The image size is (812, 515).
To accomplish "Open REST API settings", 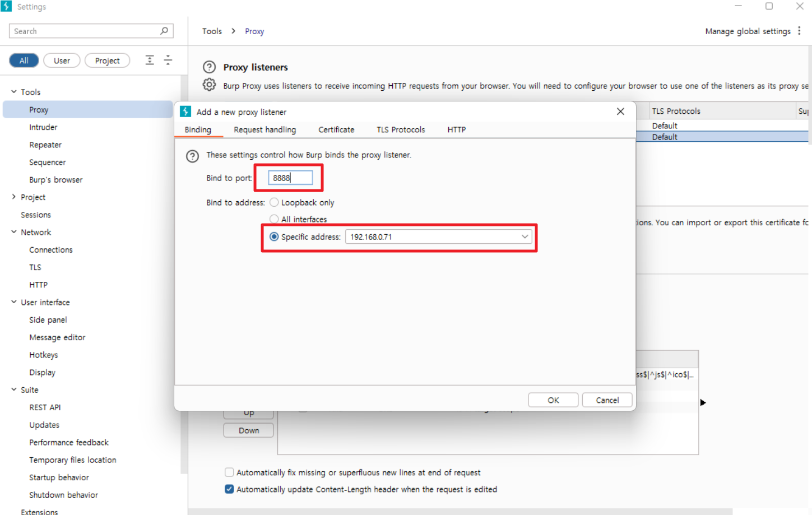I will pyautogui.click(x=45, y=407).
